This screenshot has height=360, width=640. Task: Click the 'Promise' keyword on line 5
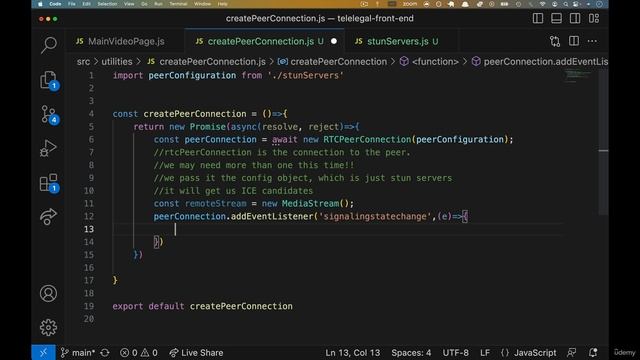click(207, 127)
